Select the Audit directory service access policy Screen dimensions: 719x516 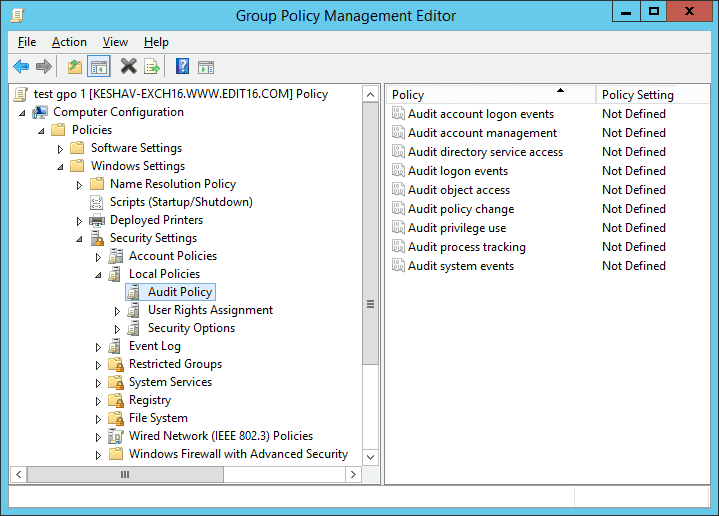tap(485, 152)
